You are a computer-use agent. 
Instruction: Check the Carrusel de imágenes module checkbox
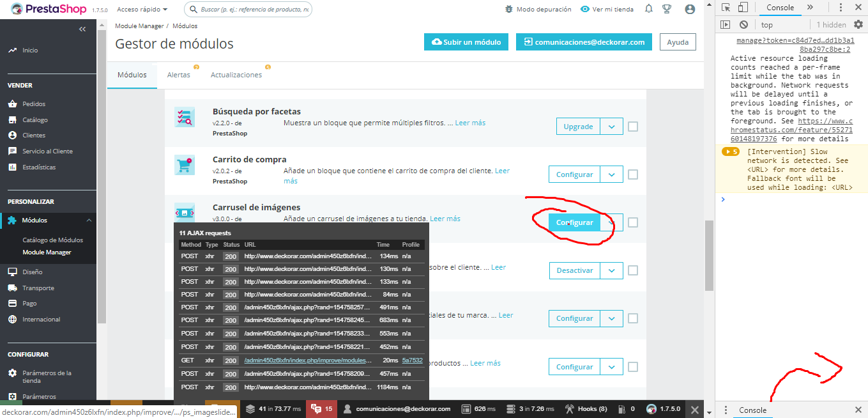(633, 222)
